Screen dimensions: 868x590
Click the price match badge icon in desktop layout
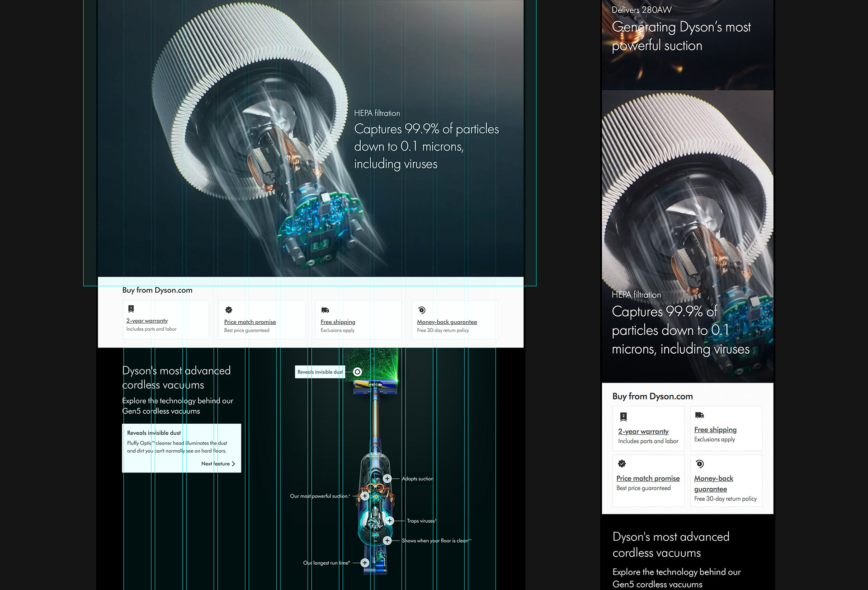click(229, 310)
